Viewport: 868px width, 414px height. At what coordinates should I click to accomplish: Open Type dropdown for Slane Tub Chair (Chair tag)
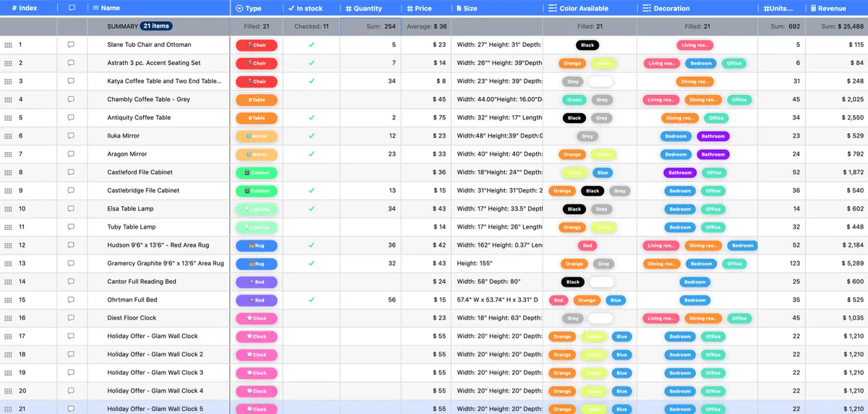[x=256, y=45]
